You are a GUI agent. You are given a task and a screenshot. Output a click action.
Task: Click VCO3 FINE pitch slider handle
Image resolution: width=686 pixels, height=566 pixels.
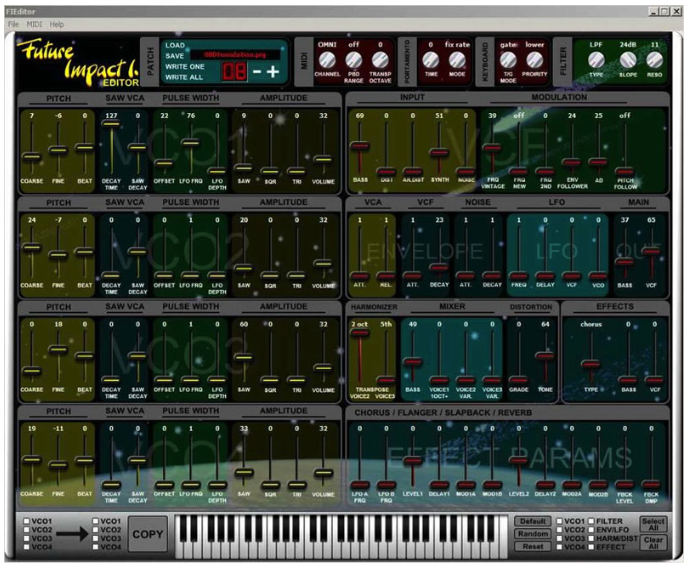58,349
